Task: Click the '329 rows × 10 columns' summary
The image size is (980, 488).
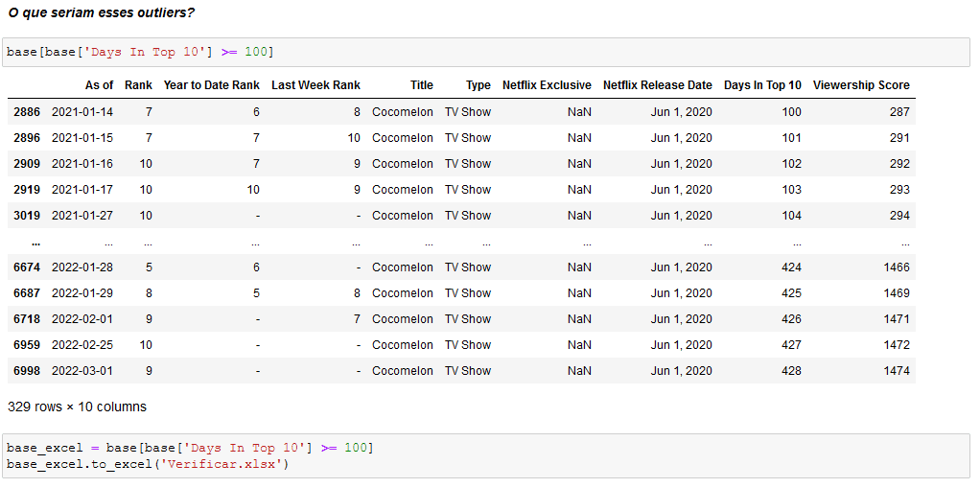Action: (x=77, y=407)
